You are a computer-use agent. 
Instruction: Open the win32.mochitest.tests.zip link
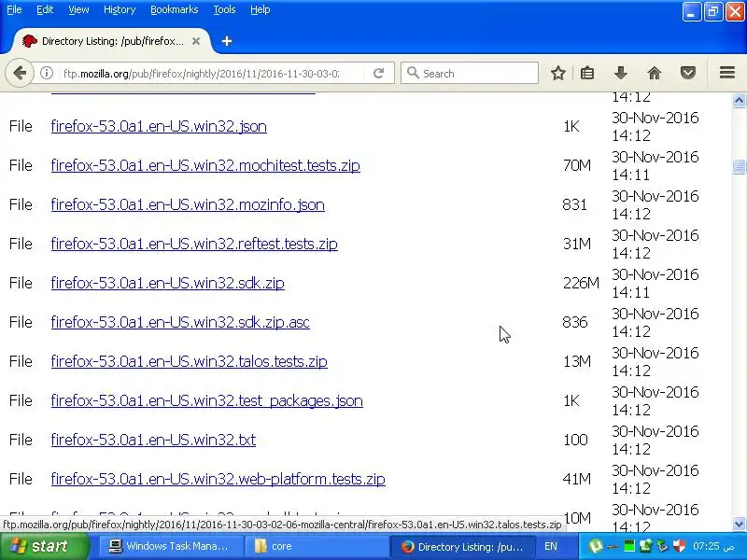click(x=205, y=165)
